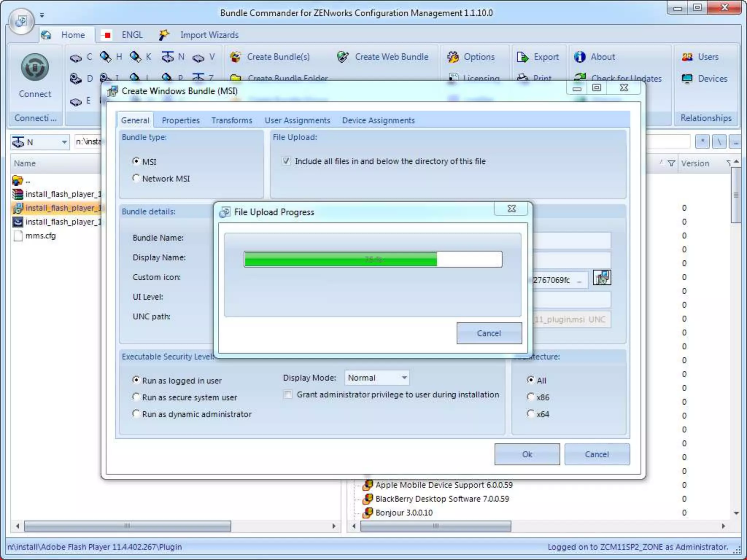Select the x86 architecture radio

coord(531,397)
